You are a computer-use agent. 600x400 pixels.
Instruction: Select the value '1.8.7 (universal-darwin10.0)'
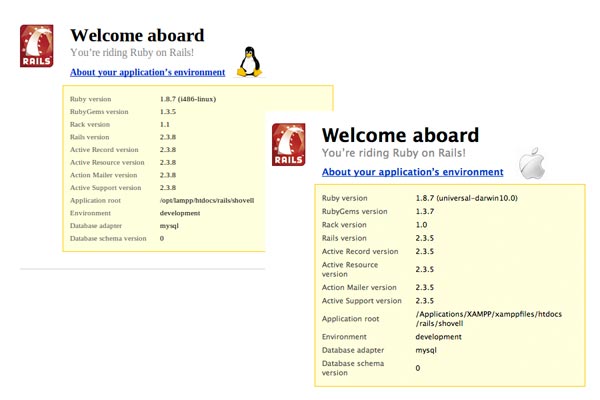tap(466, 198)
